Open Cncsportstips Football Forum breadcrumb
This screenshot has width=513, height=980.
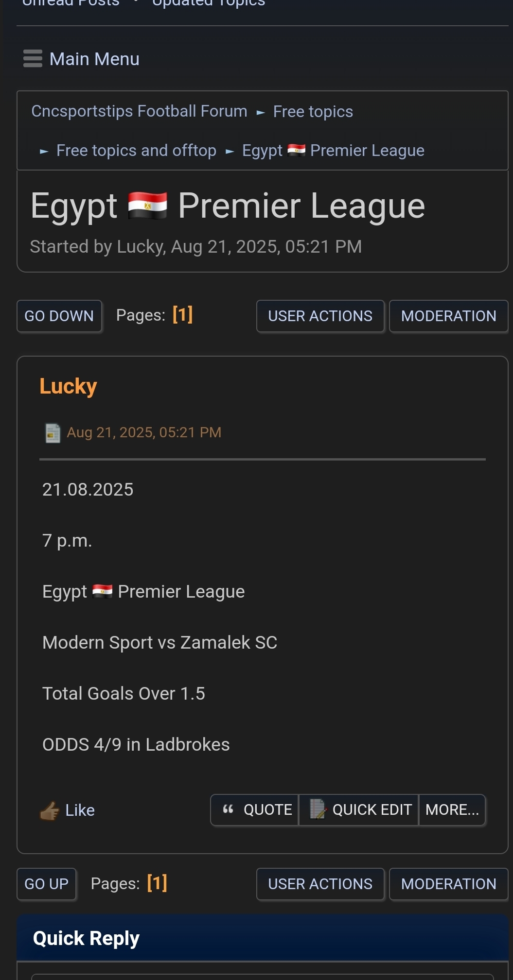(x=139, y=111)
